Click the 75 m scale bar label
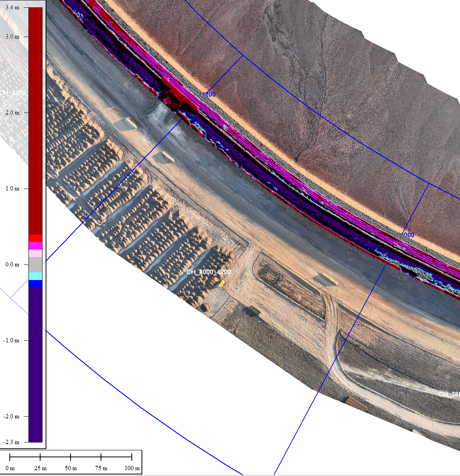 [101, 468]
